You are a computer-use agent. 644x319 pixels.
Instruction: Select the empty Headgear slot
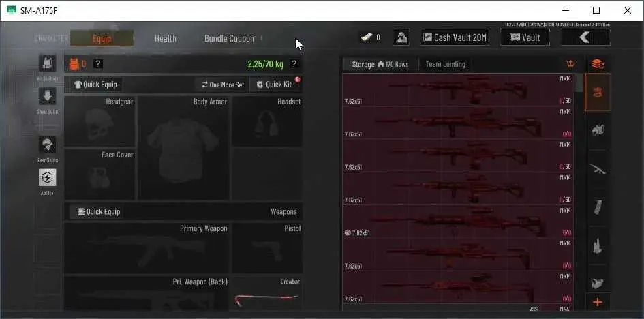coord(99,121)
